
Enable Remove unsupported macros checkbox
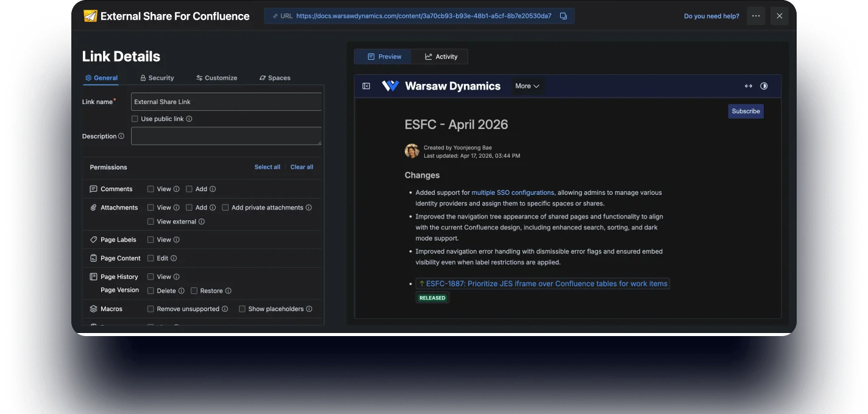(151, 309)
